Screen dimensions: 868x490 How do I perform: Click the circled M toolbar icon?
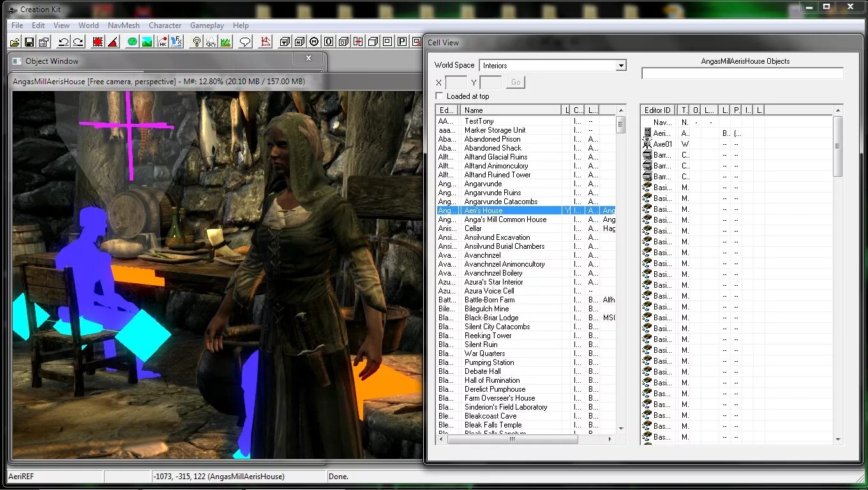[x=314, y=42]
